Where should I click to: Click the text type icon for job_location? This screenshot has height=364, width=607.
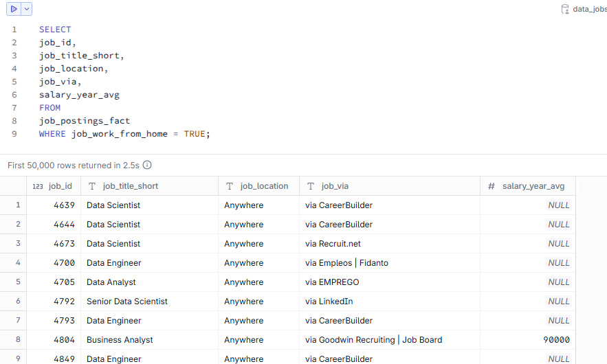point(230,186)
